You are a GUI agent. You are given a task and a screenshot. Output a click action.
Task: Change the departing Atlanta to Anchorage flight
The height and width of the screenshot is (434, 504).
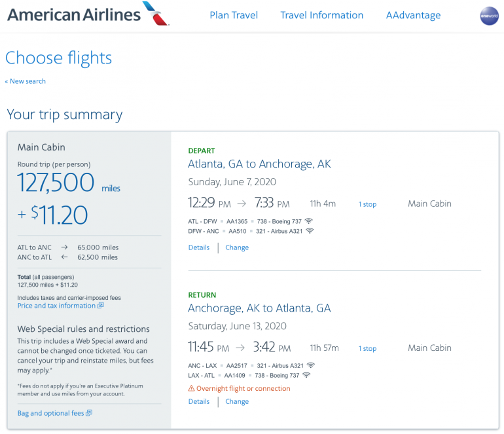tap(237, 247)
